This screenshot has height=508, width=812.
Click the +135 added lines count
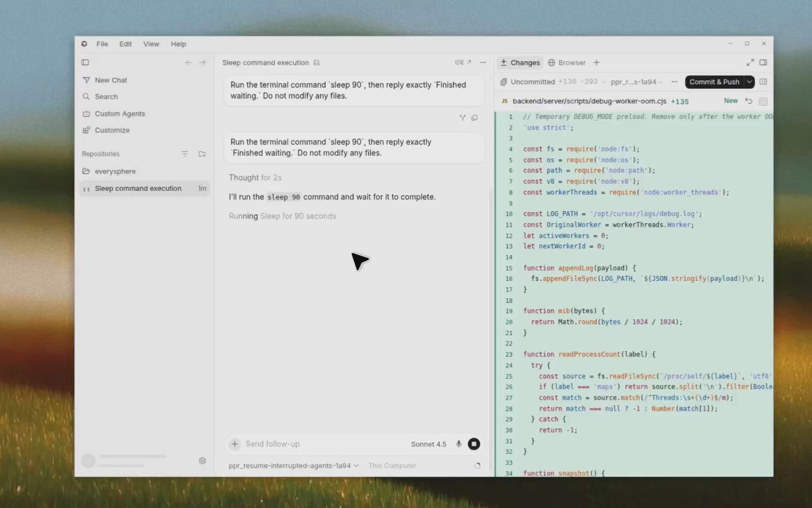pyautogui.click(x=680, y=101)
